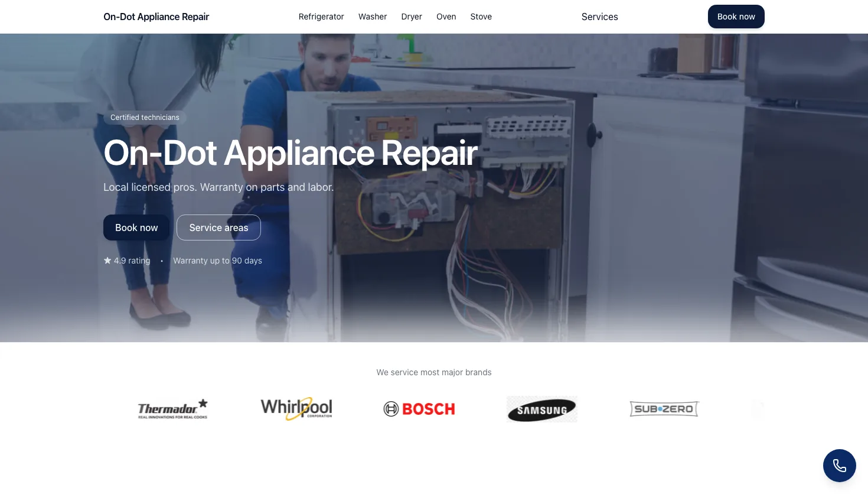
Task: Click the floating phone call icon
Action: pyautogui.click(x=839, y=466)
